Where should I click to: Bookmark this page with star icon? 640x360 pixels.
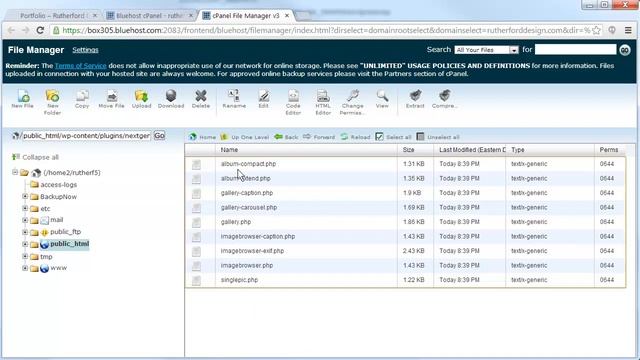click(x=596, y=30)
